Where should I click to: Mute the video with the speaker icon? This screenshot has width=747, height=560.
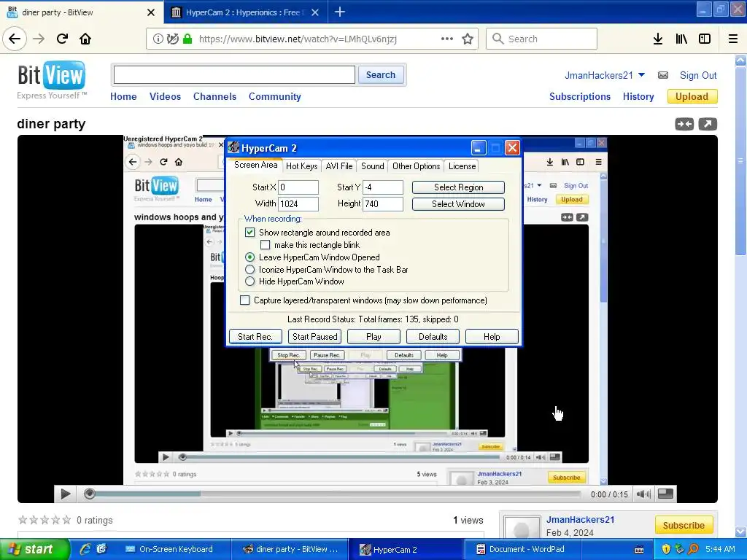point(643,494)
